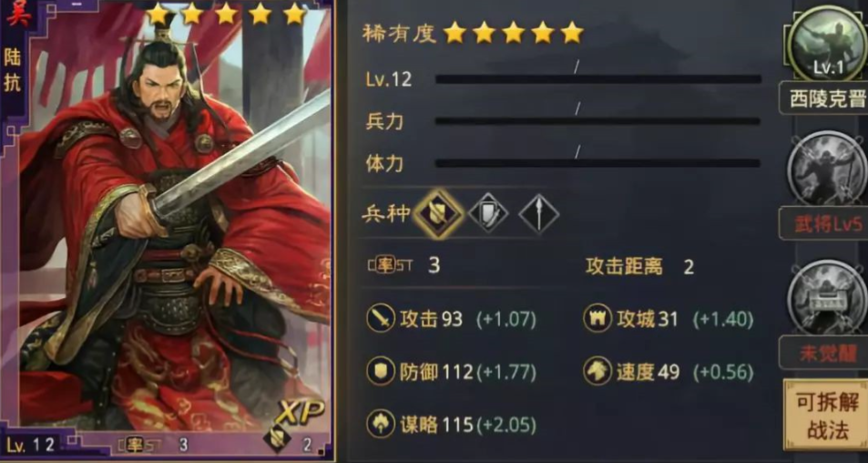Click the 体力 stamina bar
The height and width of the screenshot is (463, 868).
(597, 163)
